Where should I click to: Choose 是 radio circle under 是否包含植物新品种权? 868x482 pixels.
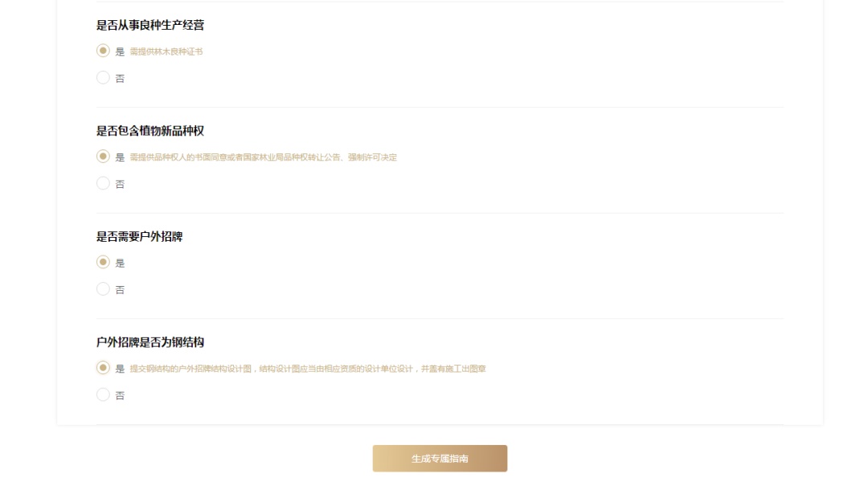(103, 157)
